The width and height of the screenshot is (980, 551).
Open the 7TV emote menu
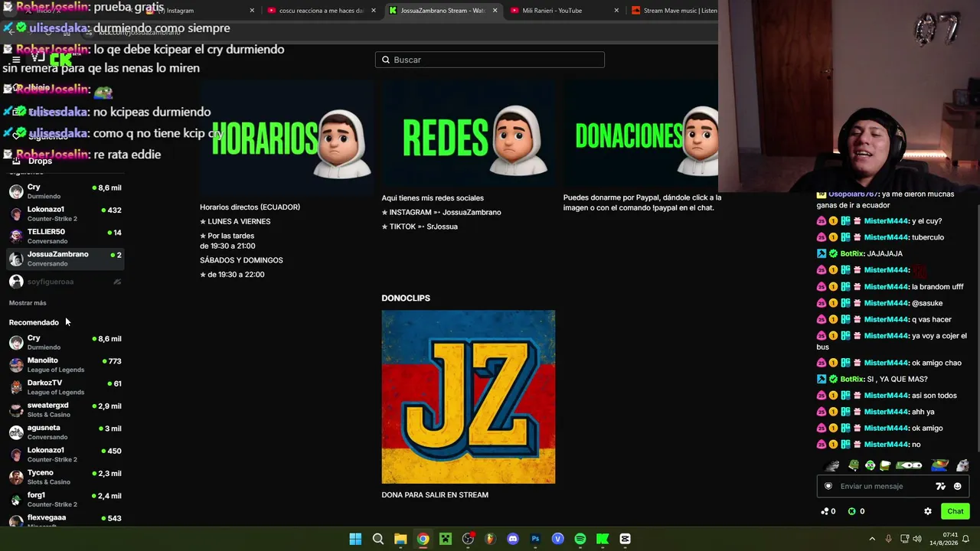coord(941,486)
